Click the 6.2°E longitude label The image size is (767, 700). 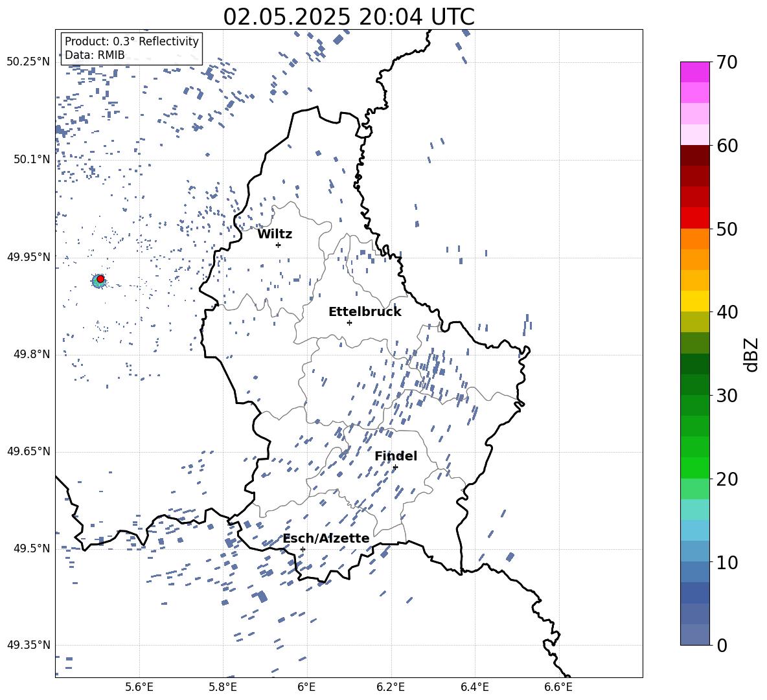click(391, 687)
